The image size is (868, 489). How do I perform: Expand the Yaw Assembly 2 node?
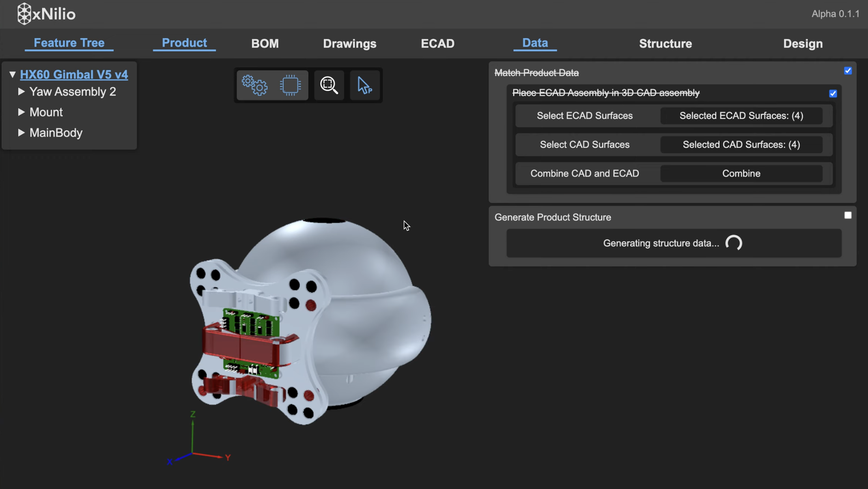tap(22, 92)
